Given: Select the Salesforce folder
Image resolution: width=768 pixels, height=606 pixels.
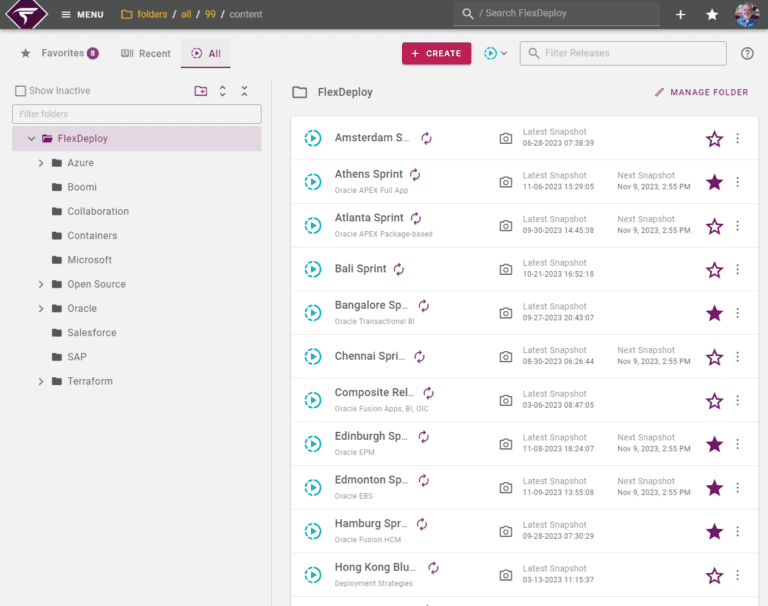Looking at the screenshot, I should pos(92,333).
